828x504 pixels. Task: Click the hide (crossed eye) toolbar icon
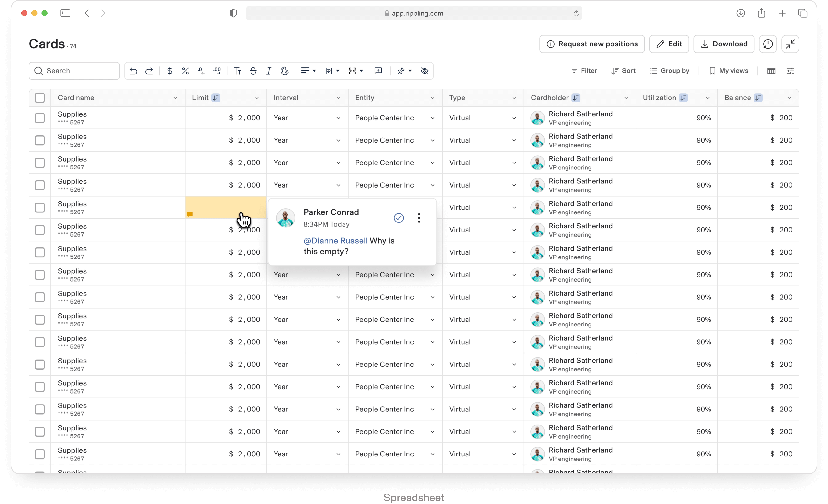tap(425, 71)
